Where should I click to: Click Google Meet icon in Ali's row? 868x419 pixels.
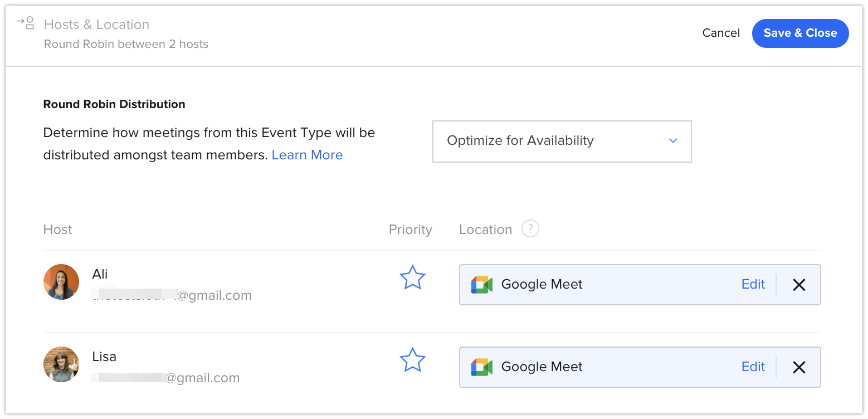[x=482, y=285]
